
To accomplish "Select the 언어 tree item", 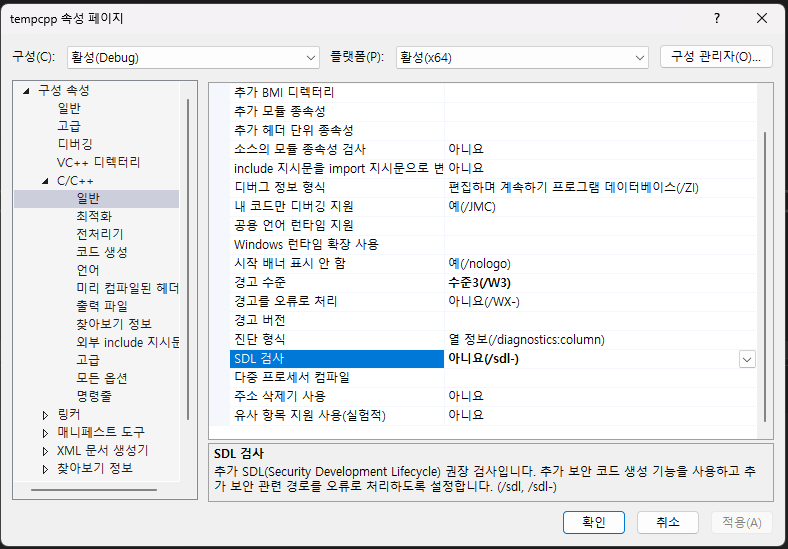I will (88, 270).
